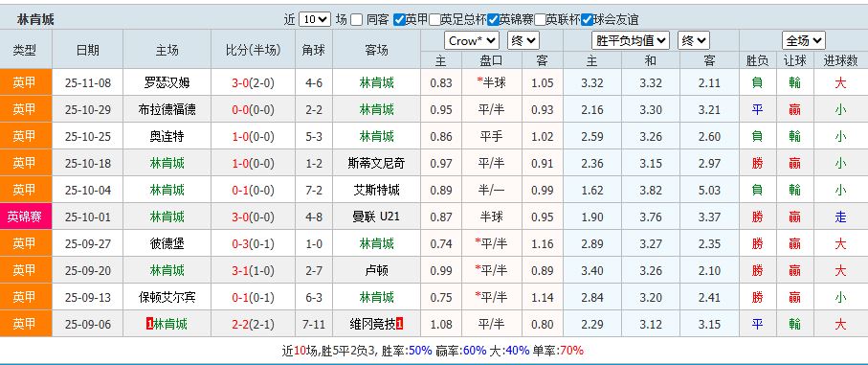Click red card marker before 林肯城 in 25-09-06 row
Viewport: 868px width, 365px height.
click(149, 324)
